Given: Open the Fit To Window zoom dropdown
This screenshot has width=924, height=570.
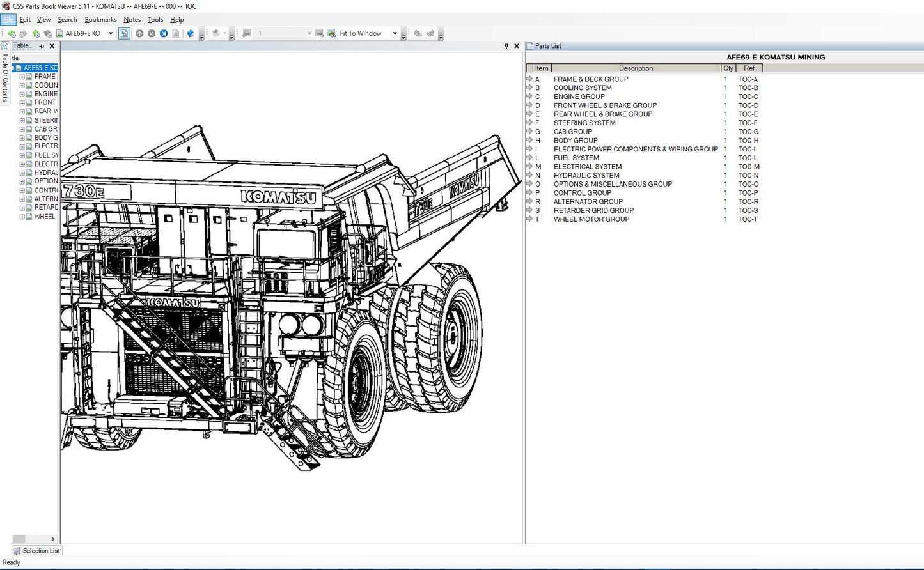Looking at the screenshot, I should [395, 33].
